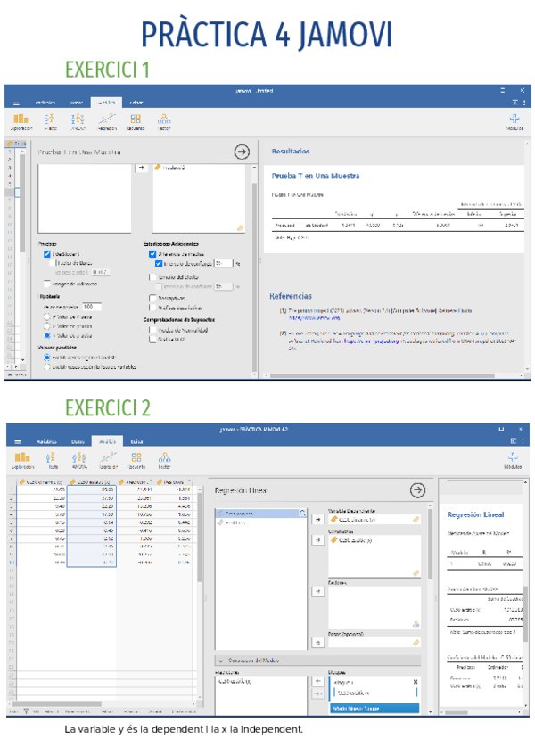The height and width of the screenshot is (756, 535).
Task: Click arrow button beside Variable Dependiente box
Action: click(318, 519)
